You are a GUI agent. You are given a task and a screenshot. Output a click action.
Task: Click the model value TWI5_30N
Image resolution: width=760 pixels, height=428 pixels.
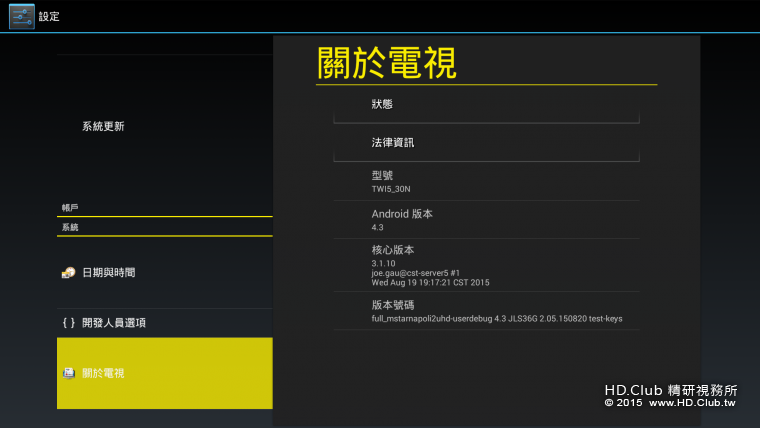coord(391,189)
